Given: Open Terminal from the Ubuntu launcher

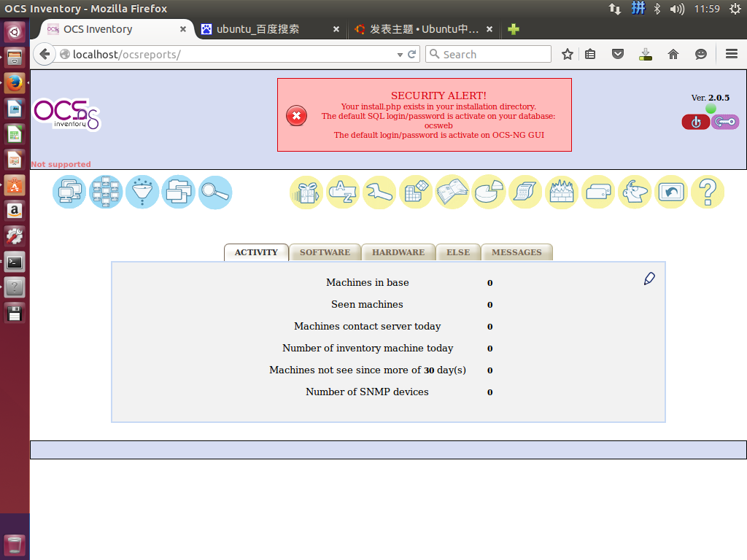Looking at the screenshot, I should click(15, 262).
